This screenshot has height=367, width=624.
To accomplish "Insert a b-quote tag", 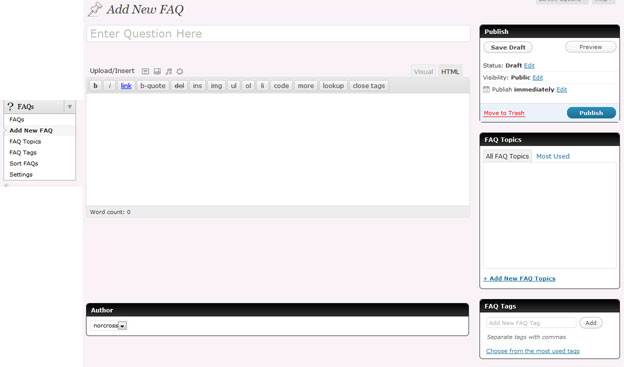I will click(x=153, y=86).
